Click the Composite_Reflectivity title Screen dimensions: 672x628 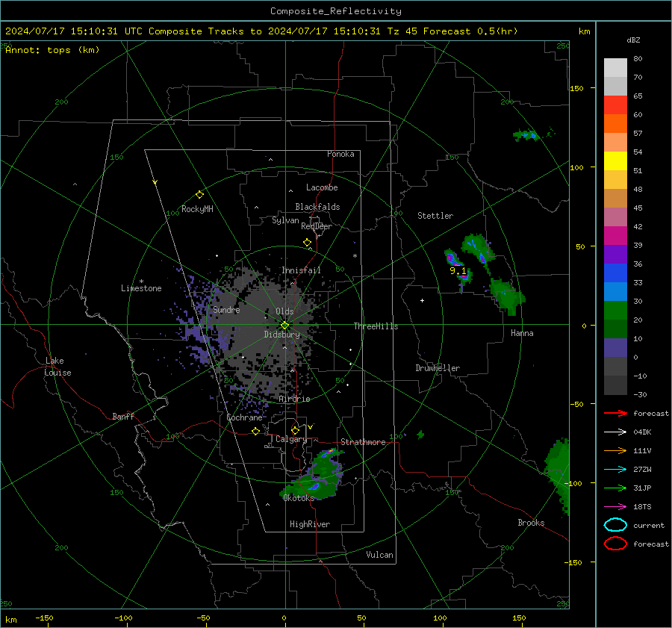(336, 11)
